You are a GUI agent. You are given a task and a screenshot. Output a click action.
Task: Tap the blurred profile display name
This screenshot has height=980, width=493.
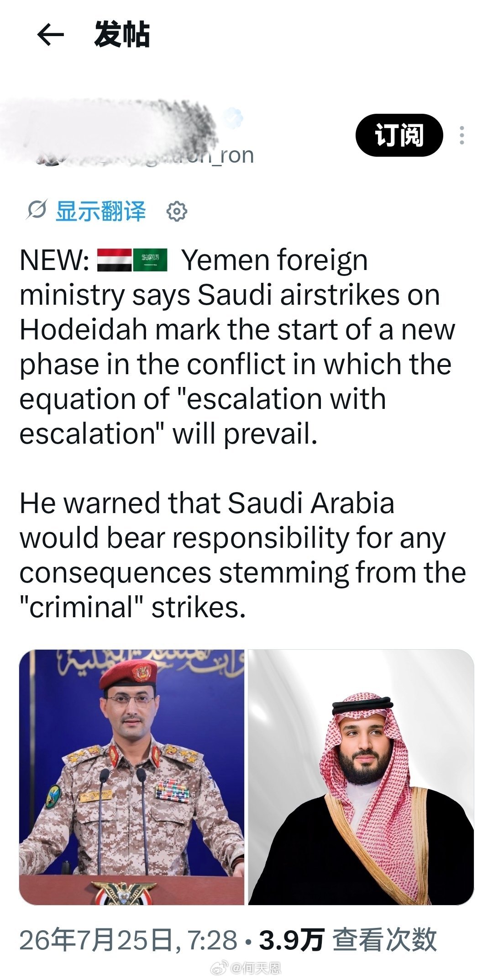click(x=110, y=121)
